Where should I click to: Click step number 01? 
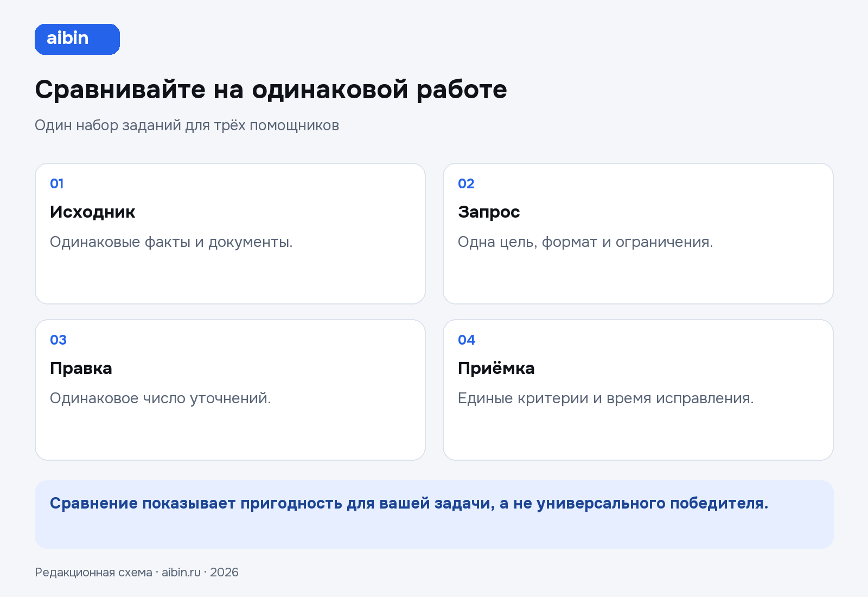[57, 183]
